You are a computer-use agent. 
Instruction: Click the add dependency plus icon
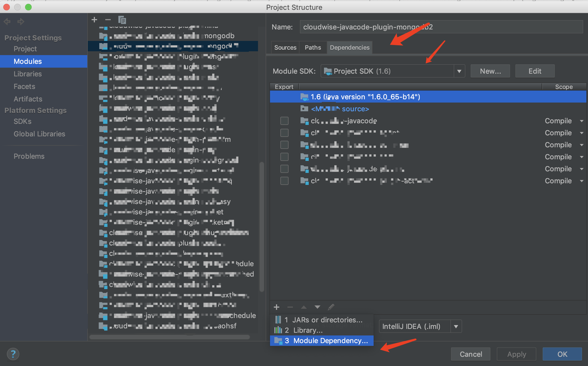click(x=277, y=307)
